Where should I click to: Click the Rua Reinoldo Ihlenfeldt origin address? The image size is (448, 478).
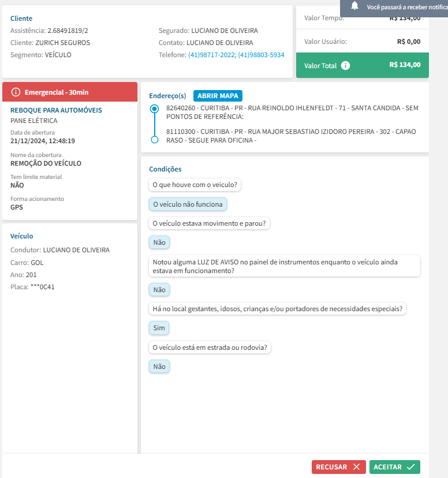[292, 112]
